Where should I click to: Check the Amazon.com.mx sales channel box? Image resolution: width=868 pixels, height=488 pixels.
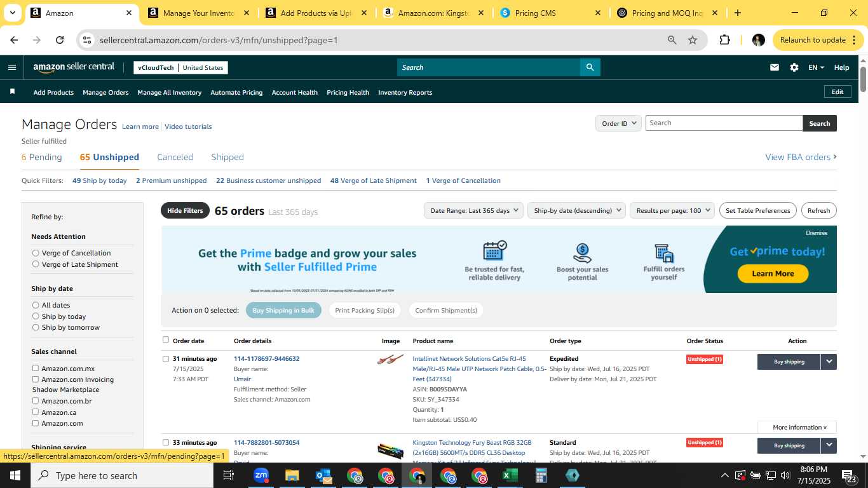click(x=36, y=368)
